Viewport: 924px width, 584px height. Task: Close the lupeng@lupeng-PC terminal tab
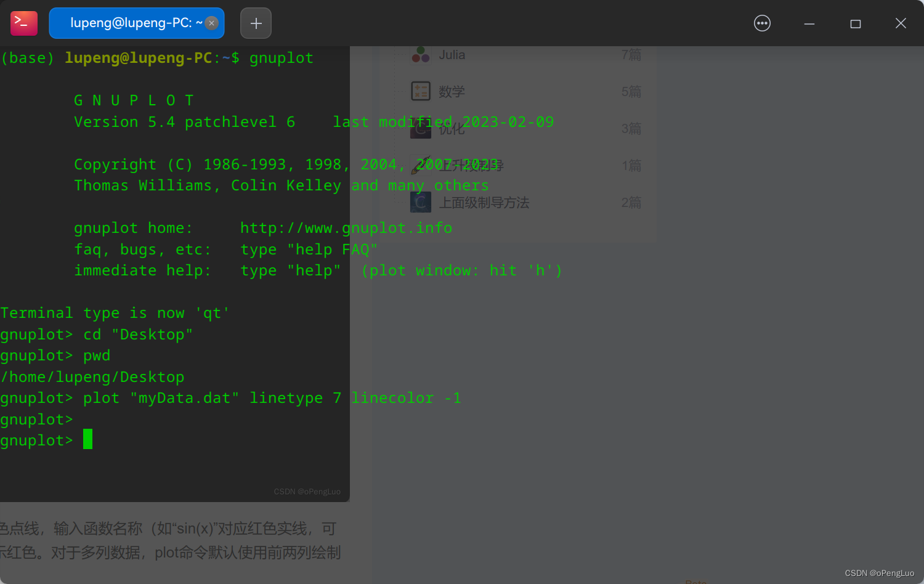tap(211, 23)
